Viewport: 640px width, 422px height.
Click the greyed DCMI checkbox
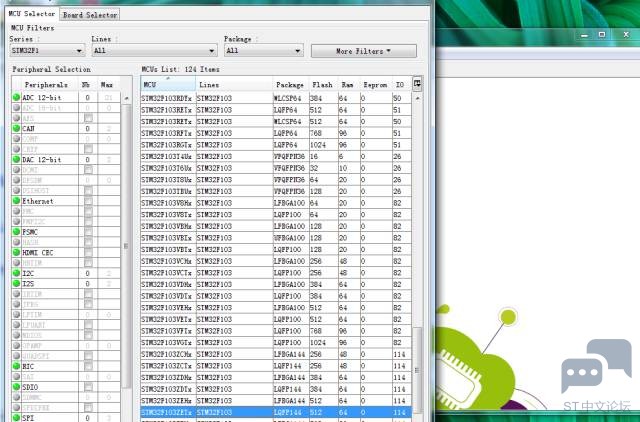pyautogui.click(x=88, y=170)
